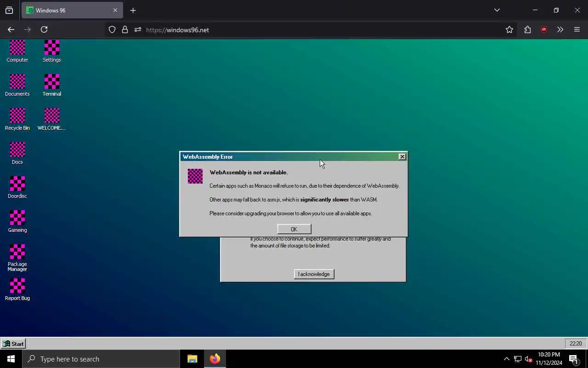Open the Windows date and time
The height and width of the screenshot is (368, 588).
pyautogui.click(x=549, y=359)
